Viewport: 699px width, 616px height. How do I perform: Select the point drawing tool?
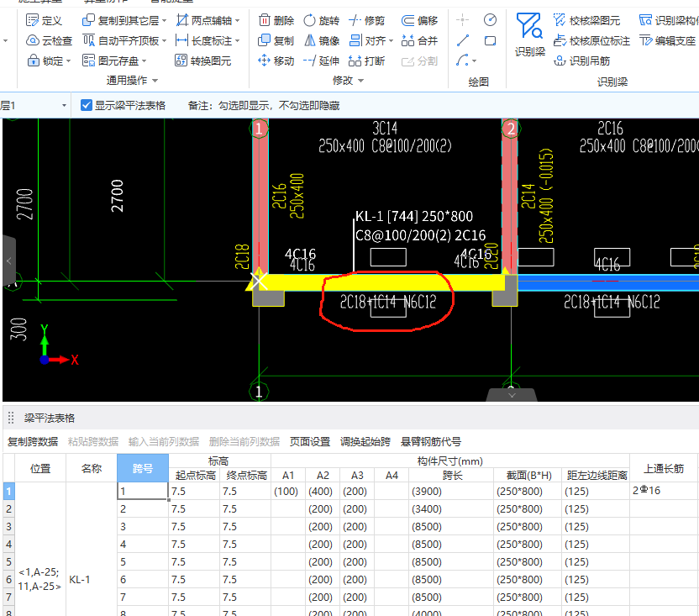coord(462,20)
